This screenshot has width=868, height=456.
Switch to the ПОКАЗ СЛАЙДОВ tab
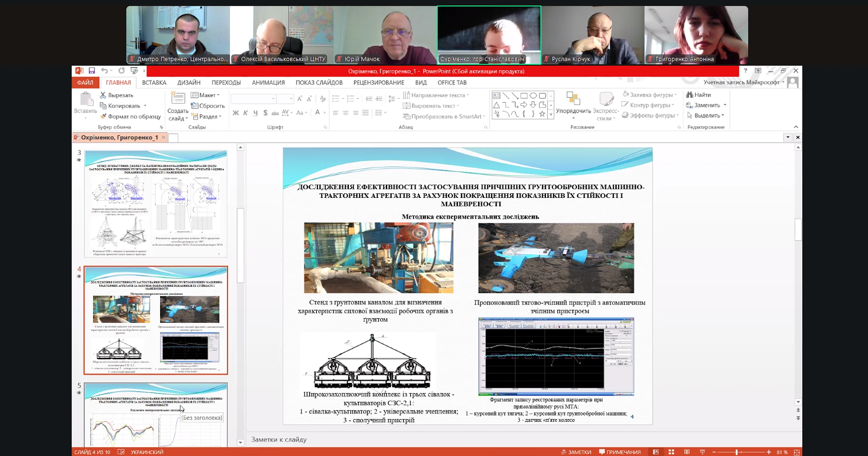click(x=319, y=83)
